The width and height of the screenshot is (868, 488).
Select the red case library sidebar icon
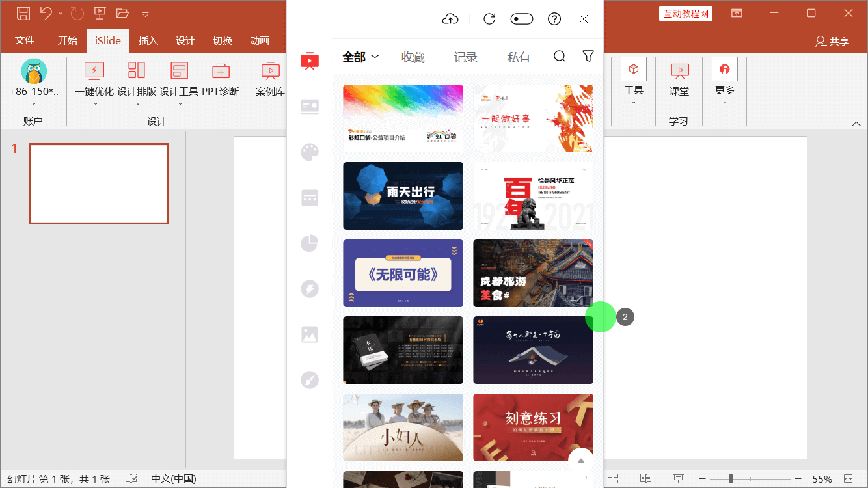[x=310, y=61]
